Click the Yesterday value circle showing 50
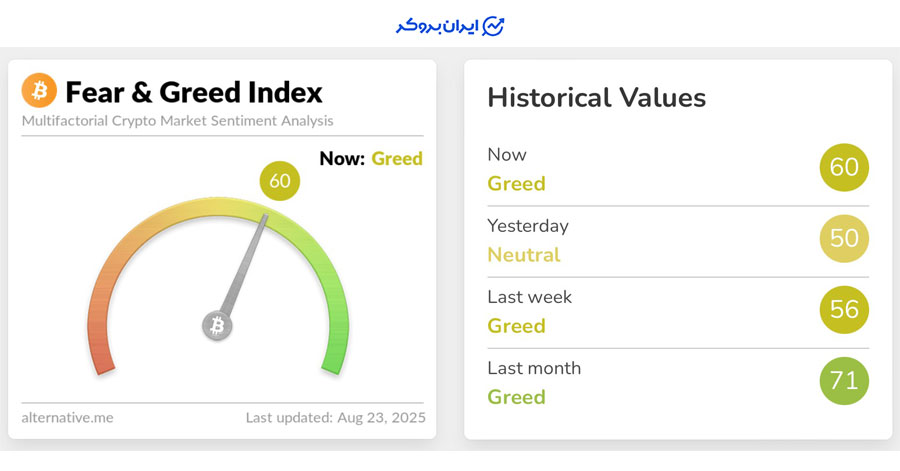Viewport: 900px width, 471px height. [x=844, y=239]
